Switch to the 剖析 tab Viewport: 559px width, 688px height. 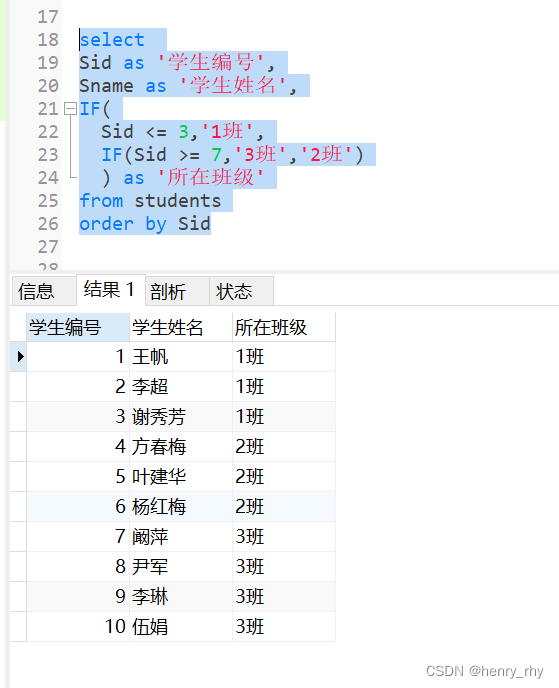[x=177, y=291]
